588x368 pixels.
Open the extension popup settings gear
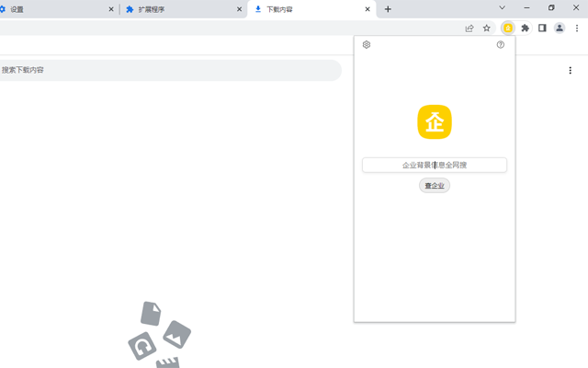coord(367,45)
